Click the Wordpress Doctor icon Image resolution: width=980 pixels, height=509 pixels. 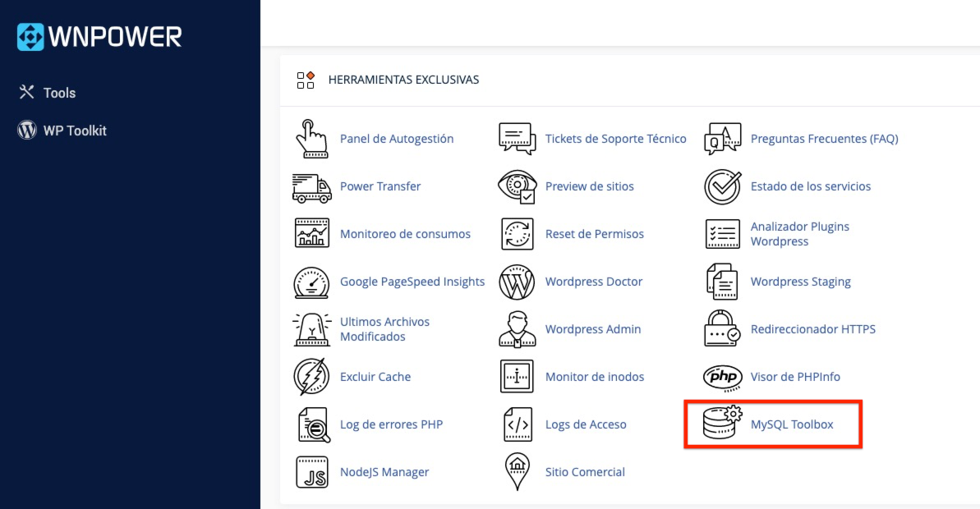pos(517,282)
